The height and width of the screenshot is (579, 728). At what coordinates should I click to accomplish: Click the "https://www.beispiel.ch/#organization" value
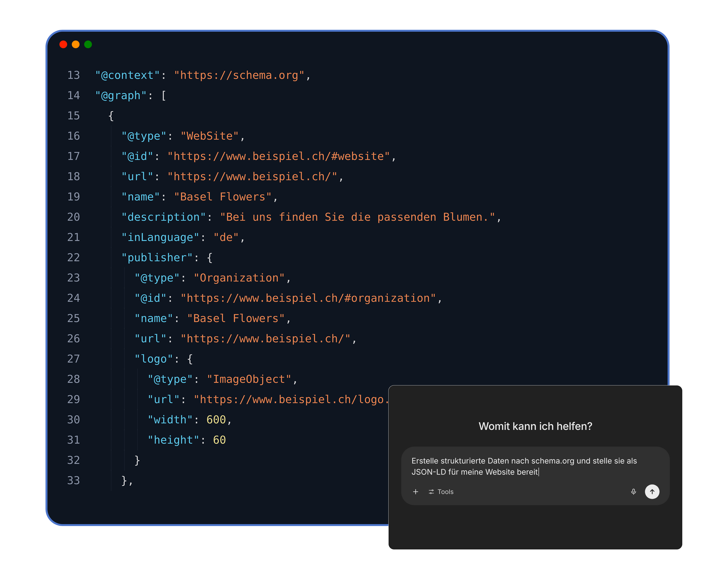[308, 298]
